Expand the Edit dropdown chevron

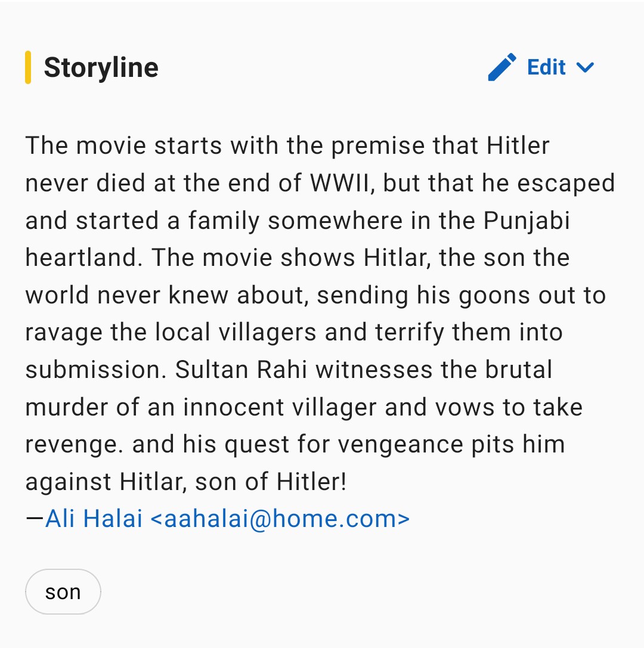(x=585, y=67)
